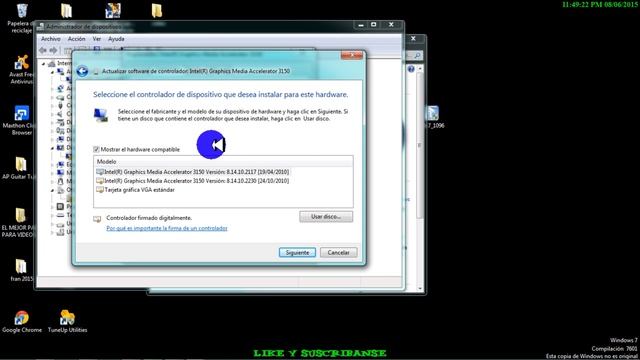Collapse the root computer node in device tree
This screenshot has height=360, width=640.
44,64
